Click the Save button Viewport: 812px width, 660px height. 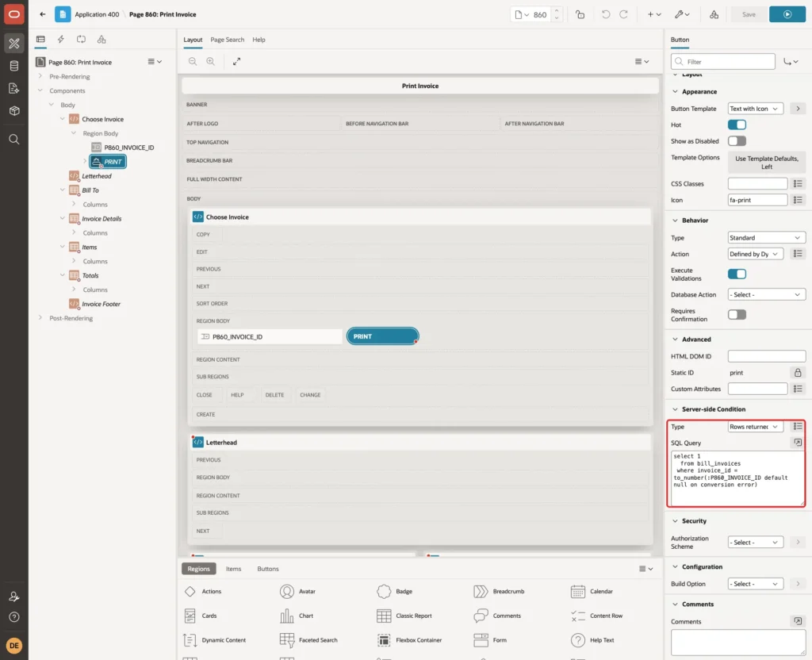749,14
